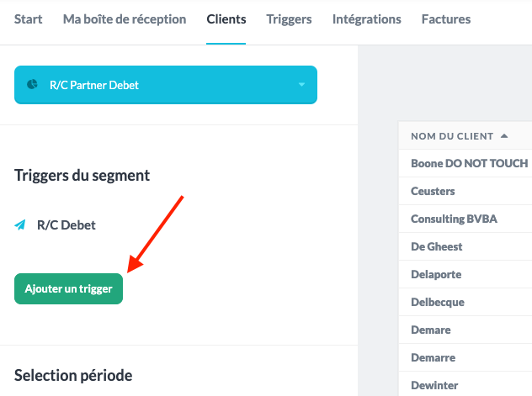Screen dimensions: 532x396
Task: Open client Boone DO NOT TOUCH
Action: click(469, 163)
